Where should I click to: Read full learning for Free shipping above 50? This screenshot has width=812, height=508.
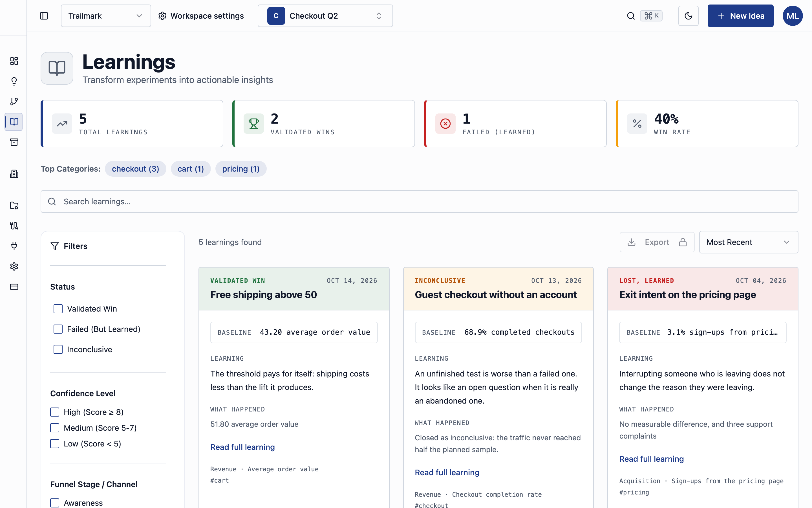[x=242, y=447]
